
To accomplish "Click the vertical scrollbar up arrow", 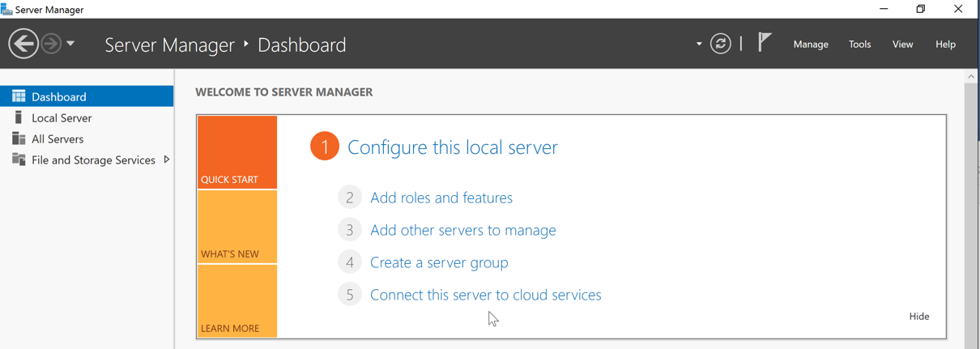I will pos(971,77).
